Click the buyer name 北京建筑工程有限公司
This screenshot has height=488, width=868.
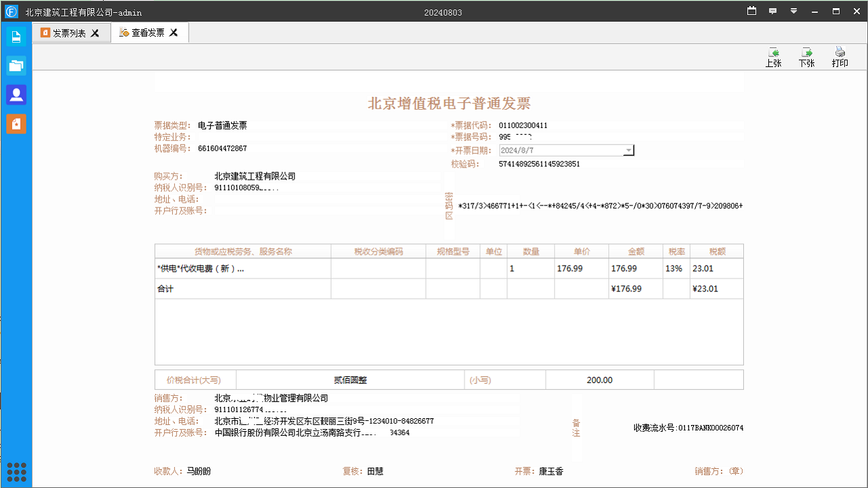255,176
